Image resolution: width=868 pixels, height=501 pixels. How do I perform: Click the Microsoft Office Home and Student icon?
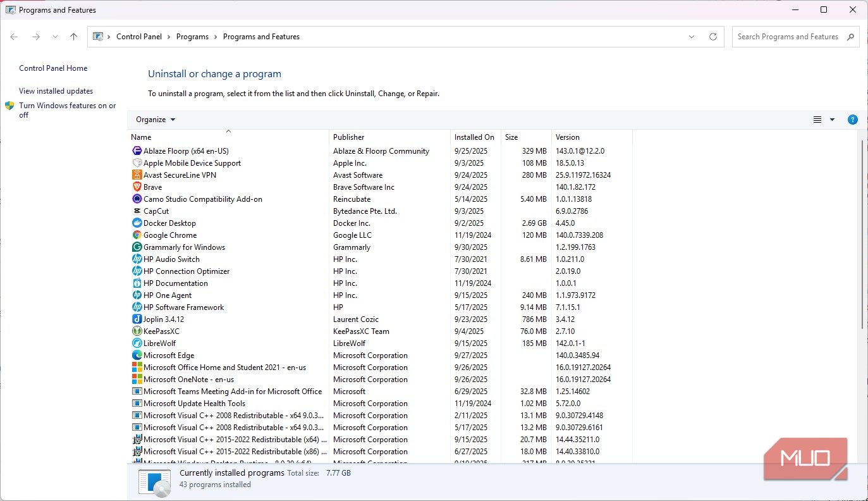point(137,368)
